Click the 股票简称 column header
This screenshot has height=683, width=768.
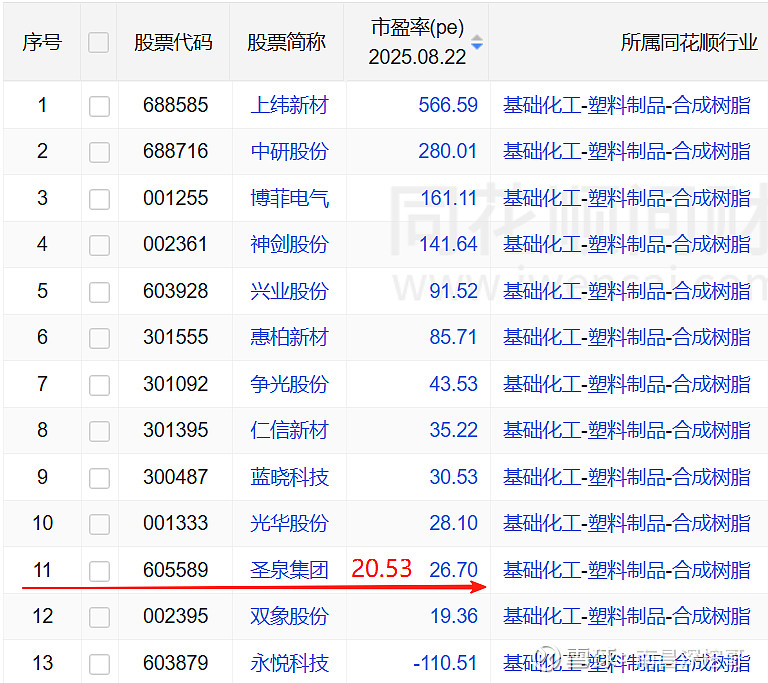[x=287, y=42]
